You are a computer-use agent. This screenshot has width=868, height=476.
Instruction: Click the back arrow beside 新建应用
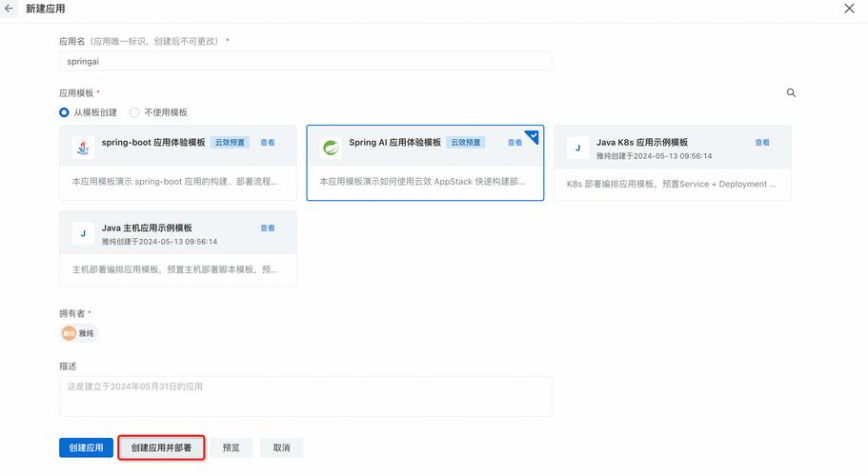pyautogui.click(x=9, y=9)
